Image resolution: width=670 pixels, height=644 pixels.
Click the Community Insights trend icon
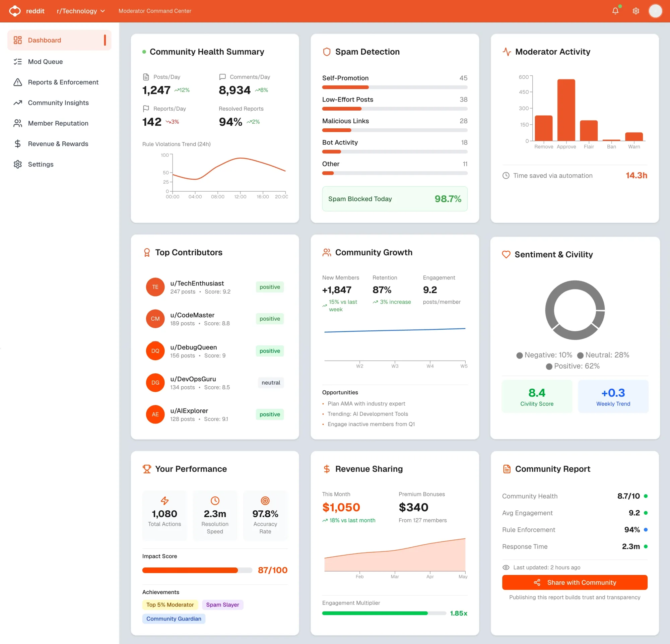[18, 103]
